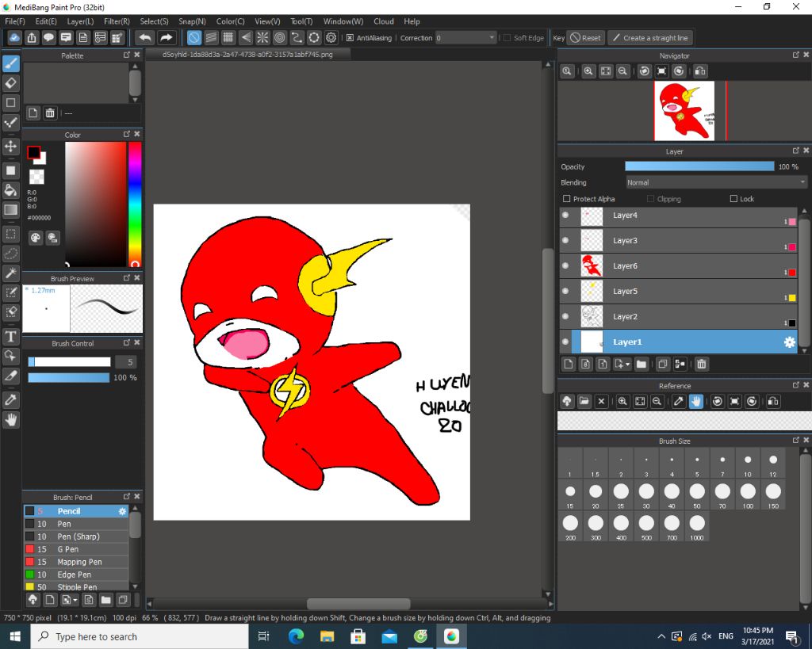The image size is (812, 649).
Task: Turn off snap using first snap icon
Action: (x=193, y=38)
